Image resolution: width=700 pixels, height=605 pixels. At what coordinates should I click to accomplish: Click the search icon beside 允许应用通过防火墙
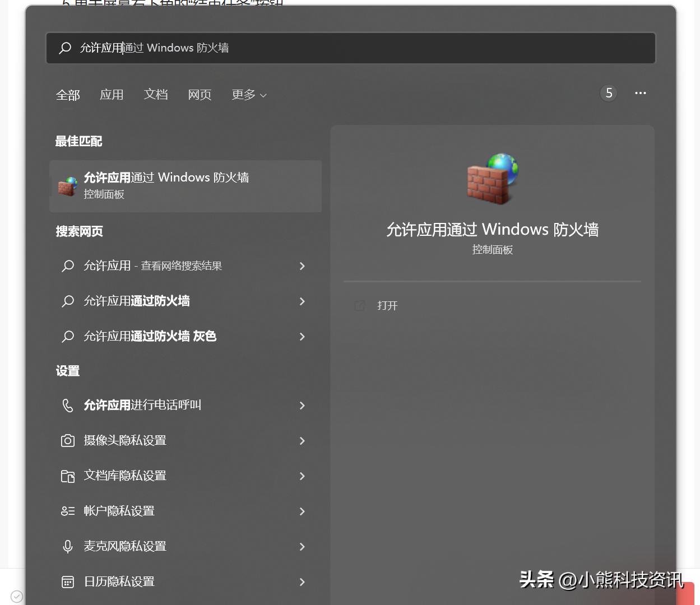(x=67, y=301)
